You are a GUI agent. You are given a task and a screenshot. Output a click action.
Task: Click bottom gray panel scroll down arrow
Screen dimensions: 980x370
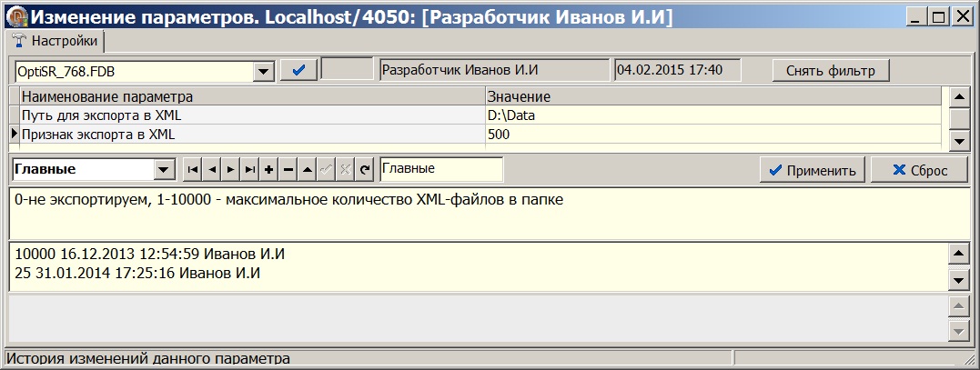tap(958, 331)
